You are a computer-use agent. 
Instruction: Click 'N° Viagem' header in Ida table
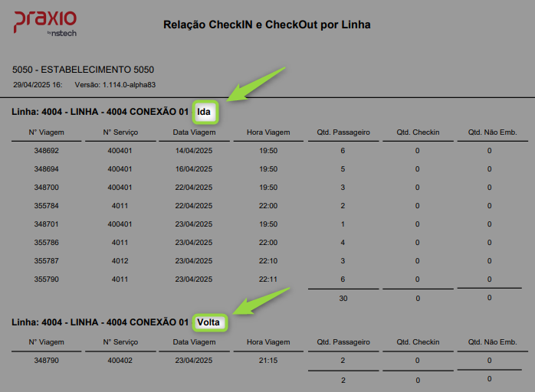47,132
